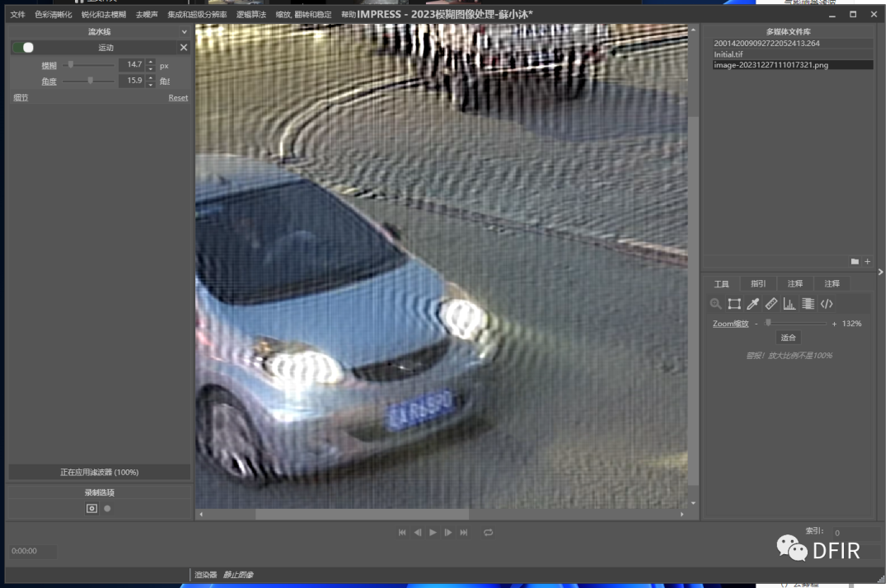890x588 pixels.
Task: Increase zoom with the plus button
Action: coord(834,324)
